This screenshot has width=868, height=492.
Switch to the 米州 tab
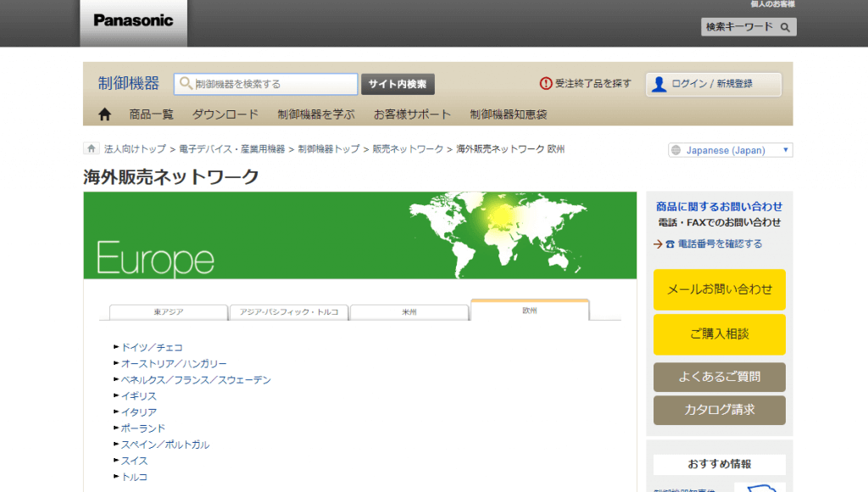click(409, 311)
